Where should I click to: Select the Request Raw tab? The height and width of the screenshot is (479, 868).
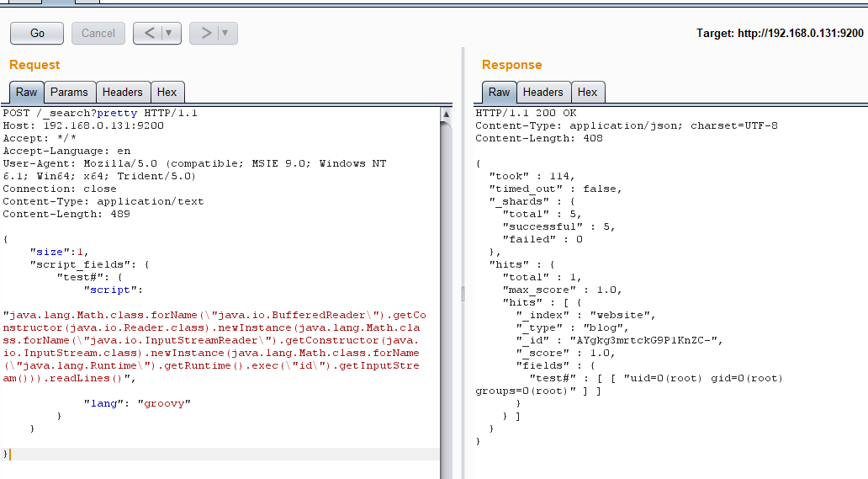(27, 92)
